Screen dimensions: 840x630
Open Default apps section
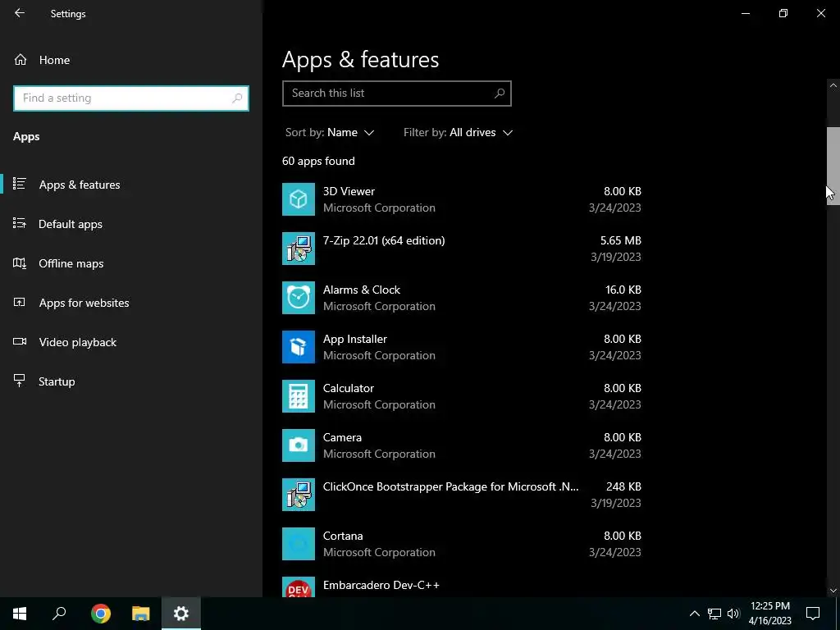tap(71, 224)
